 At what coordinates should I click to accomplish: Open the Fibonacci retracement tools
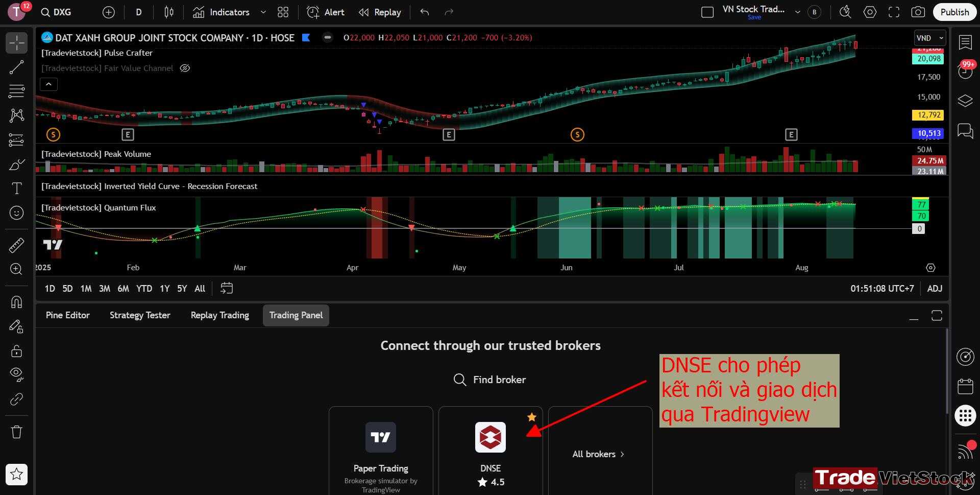coord(16,91)
